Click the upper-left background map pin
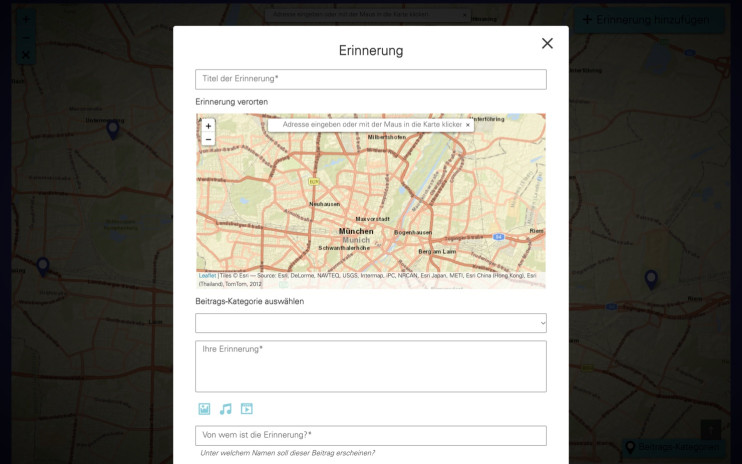Image resolution: width=742 pixels, height=464 pixels. point(113,128)
